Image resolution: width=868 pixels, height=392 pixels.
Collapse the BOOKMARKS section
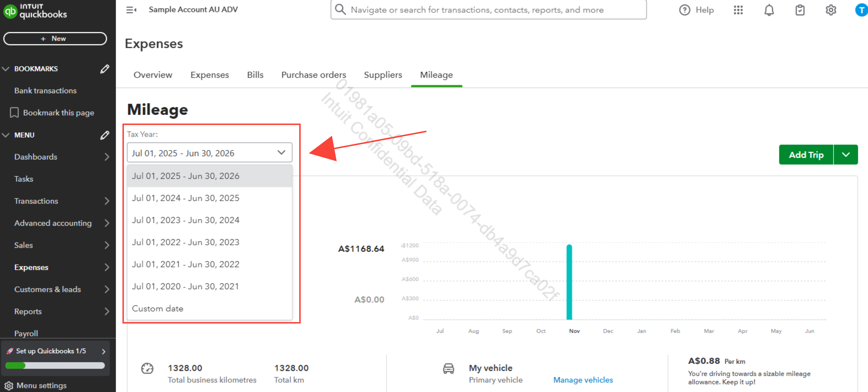point(6,69)
